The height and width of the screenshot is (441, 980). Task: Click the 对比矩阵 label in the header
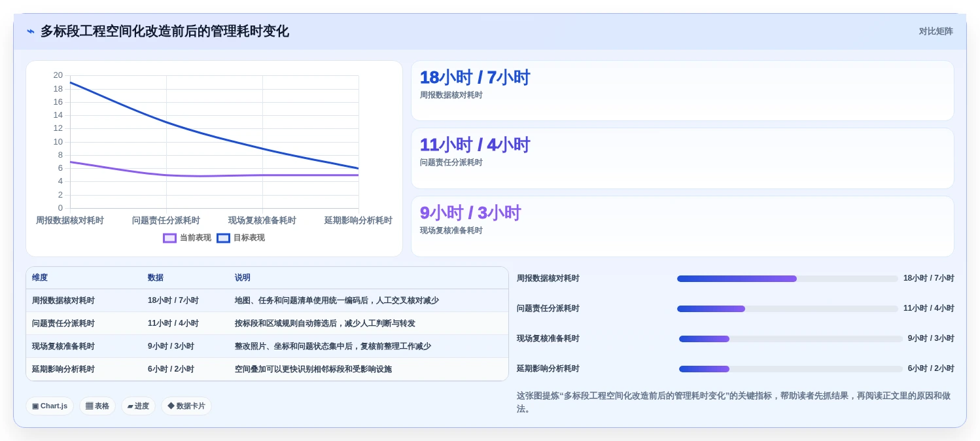(x=936, y=31)
